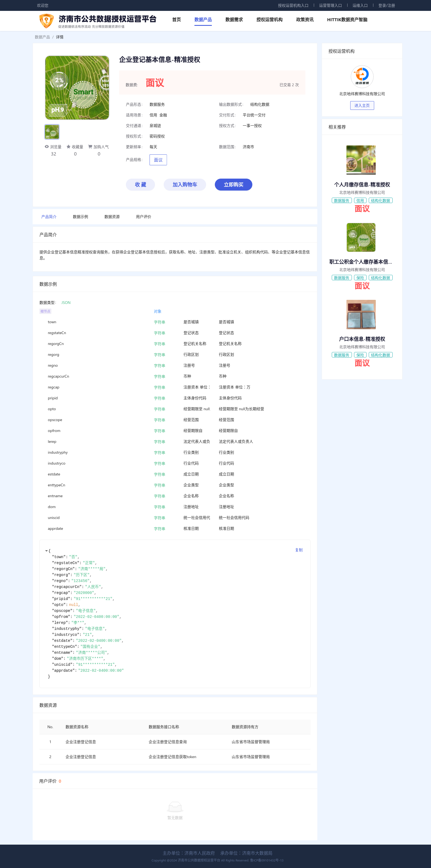
Task: Click the star icon for 收藏量
Action: tap(69, 147)
